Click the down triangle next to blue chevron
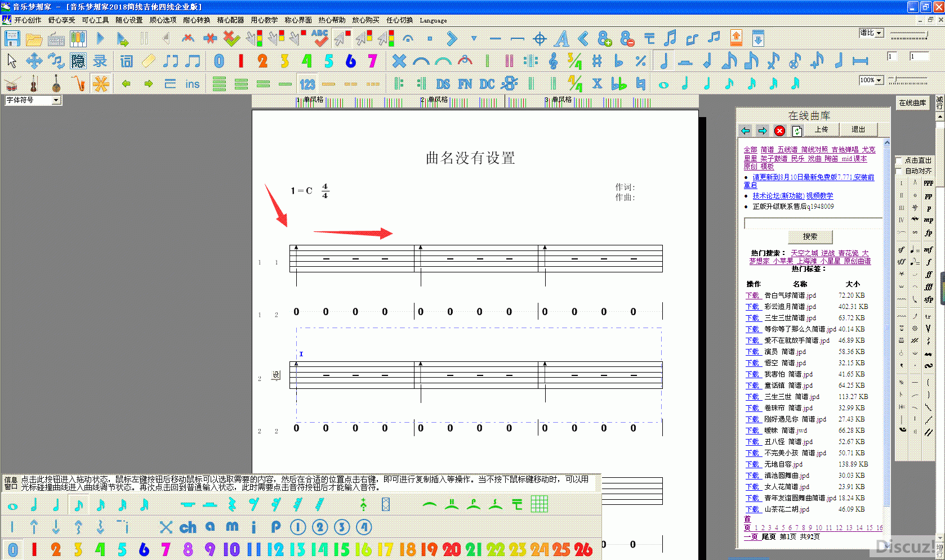 474,38
